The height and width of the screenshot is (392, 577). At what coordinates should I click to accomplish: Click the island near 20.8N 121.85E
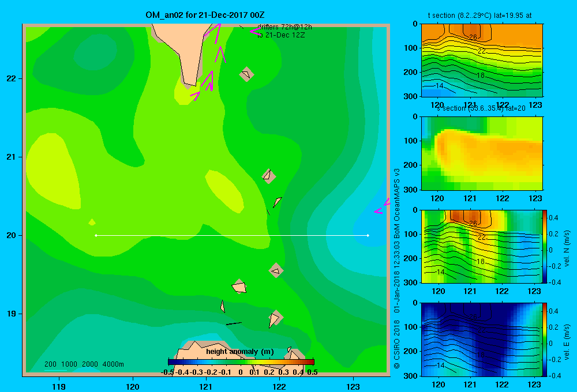[269, 176]
